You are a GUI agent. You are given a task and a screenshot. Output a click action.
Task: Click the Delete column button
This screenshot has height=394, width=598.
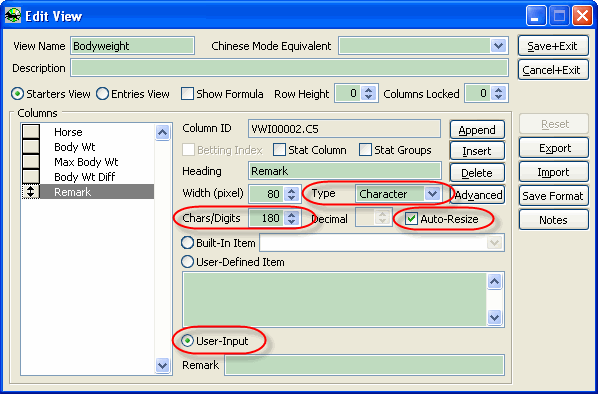point(477,173)
